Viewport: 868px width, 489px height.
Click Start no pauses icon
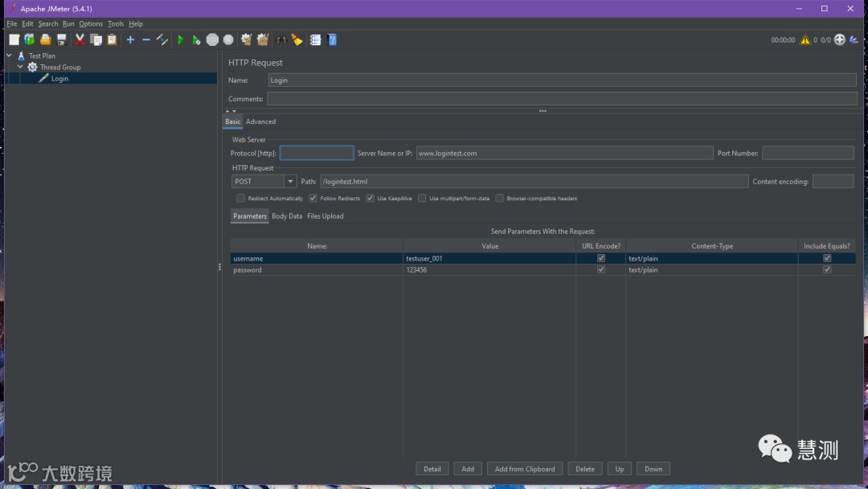196,39
